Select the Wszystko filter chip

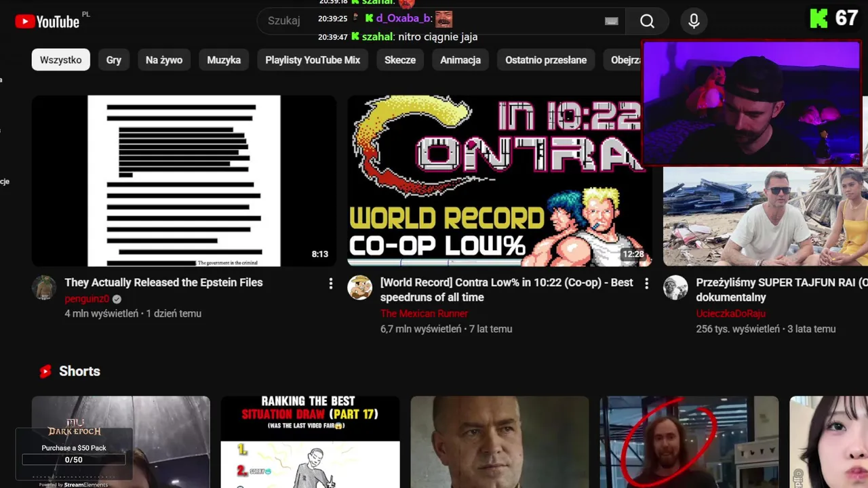click(60, 60)
